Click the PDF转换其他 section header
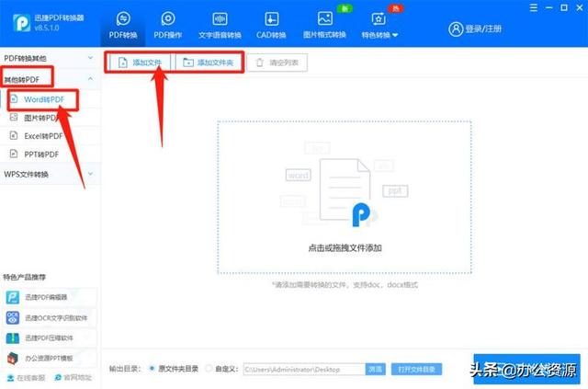 tap(51, 58)
